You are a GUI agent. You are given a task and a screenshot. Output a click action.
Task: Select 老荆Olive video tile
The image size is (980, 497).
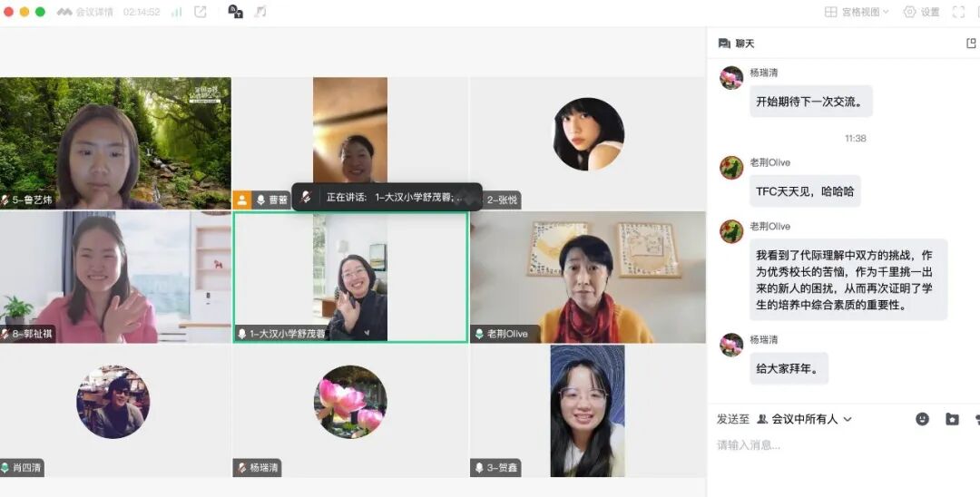click(x=588, y=278)
